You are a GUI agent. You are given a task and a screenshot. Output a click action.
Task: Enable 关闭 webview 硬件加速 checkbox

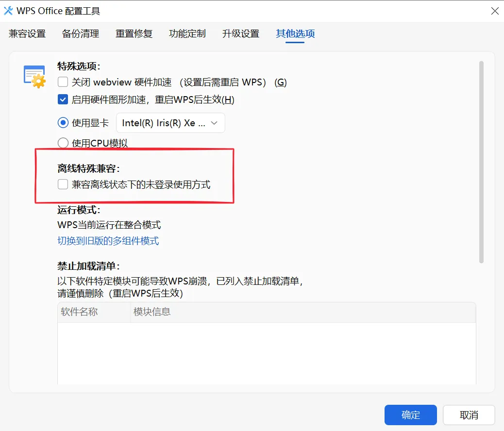coord(63,82)
